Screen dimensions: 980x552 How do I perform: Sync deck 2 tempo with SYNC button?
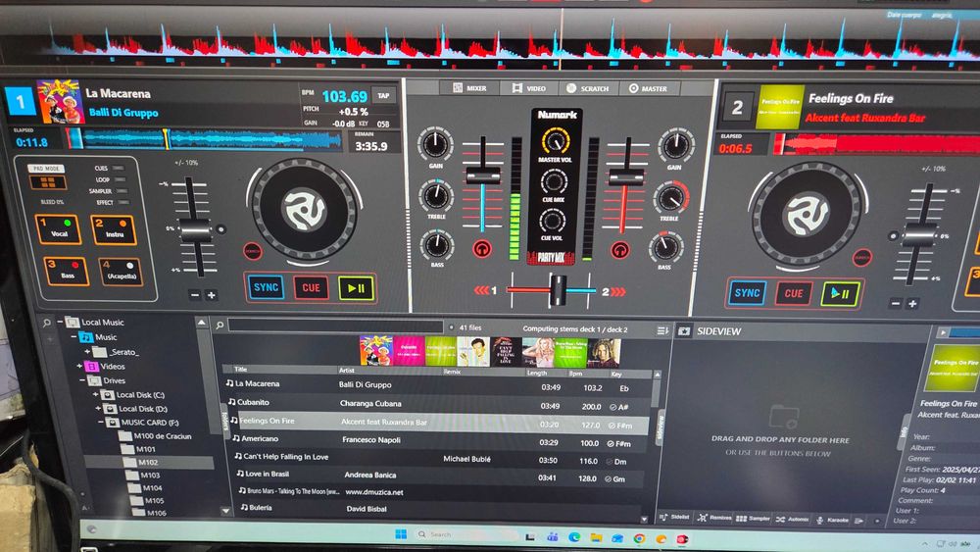coord(747,292)
